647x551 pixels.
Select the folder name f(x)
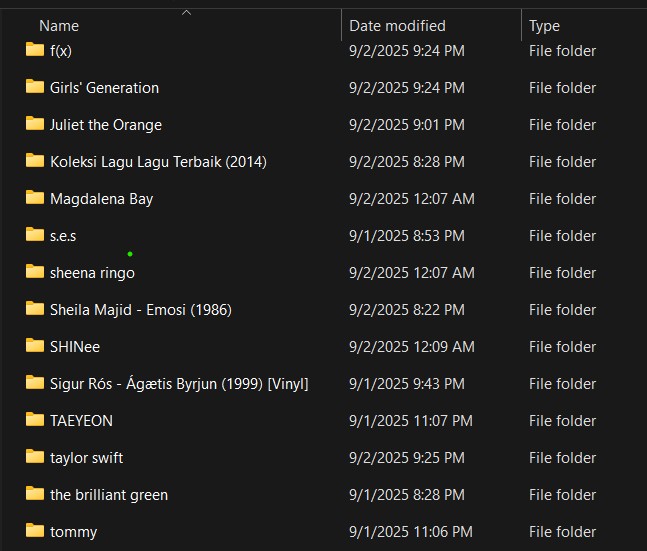[x=61, y=51]
